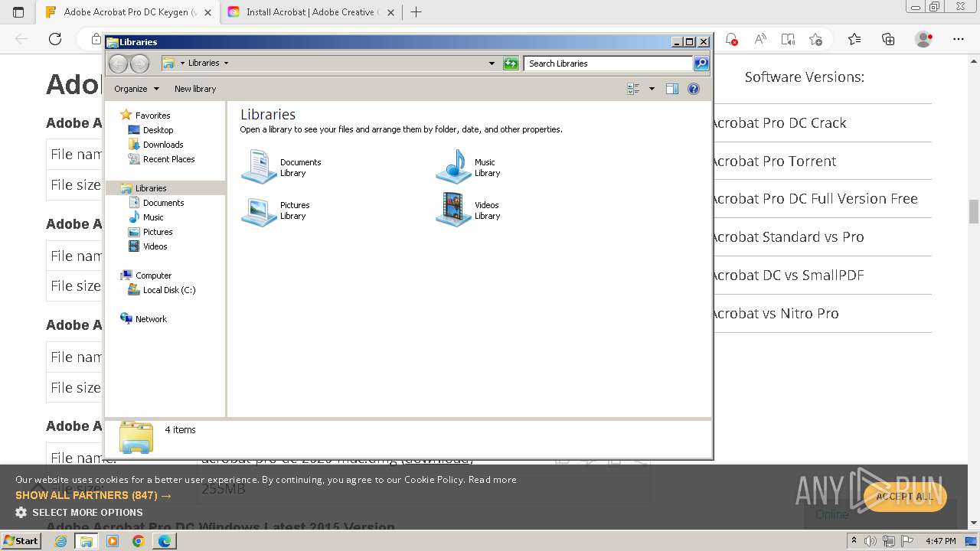The height and width of the screenshot is (551, 980).
Task: Open Acrobat Standard vs Pro link
Action: [789, 236]
